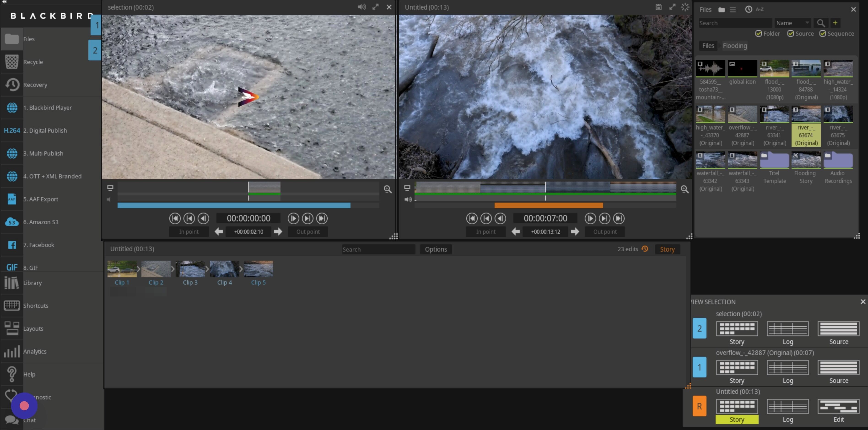868x430 pixels.
Task: Switch to Flooding breadcrumb tab
Action: [735, 46]
